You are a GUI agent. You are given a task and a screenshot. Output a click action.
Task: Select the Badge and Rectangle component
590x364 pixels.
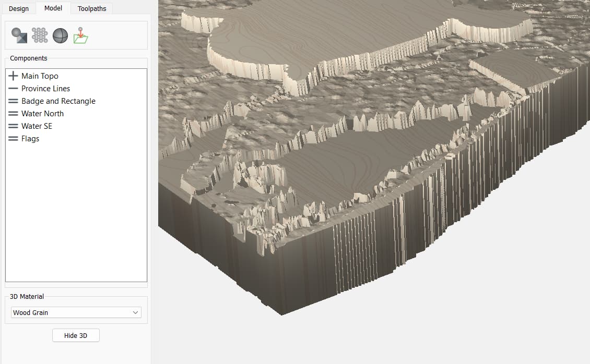(x=58, y=101)
